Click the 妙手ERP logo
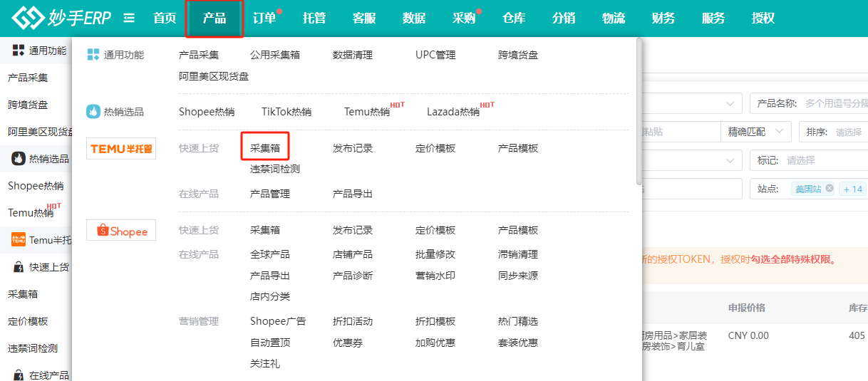The image size is (868, 381). pyautogui.click(x=61, y=19)
